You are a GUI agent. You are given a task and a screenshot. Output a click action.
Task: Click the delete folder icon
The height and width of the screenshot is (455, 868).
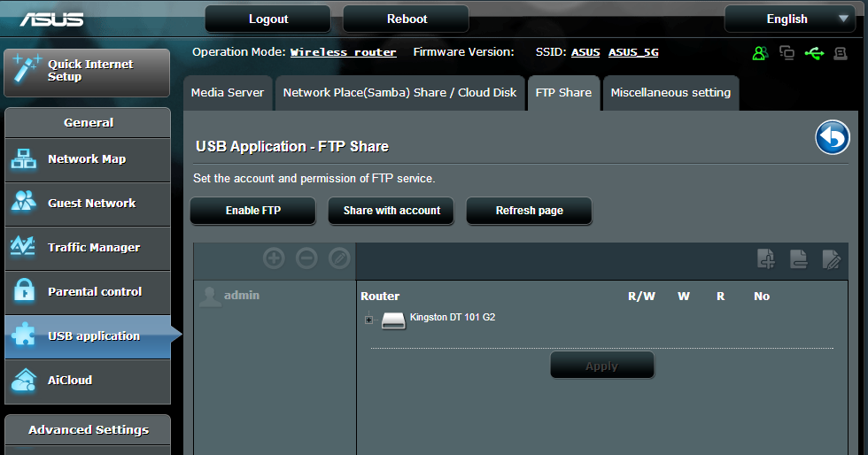point(799,258)
